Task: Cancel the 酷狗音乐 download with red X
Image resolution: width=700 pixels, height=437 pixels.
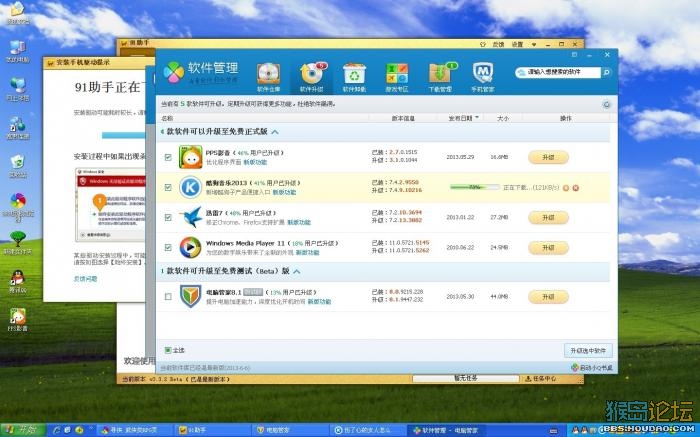Action: [x=575, y=188]
